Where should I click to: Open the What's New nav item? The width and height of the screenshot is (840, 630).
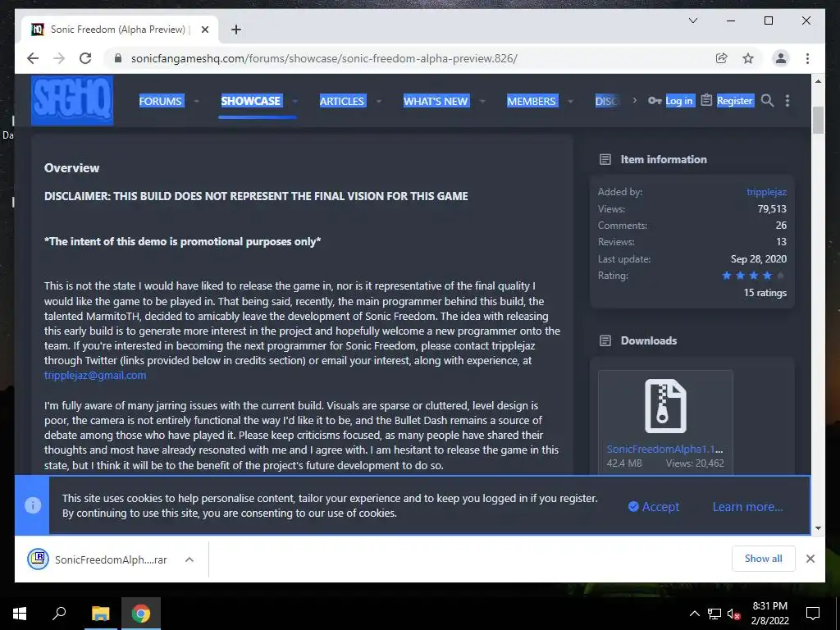(436, 101)
